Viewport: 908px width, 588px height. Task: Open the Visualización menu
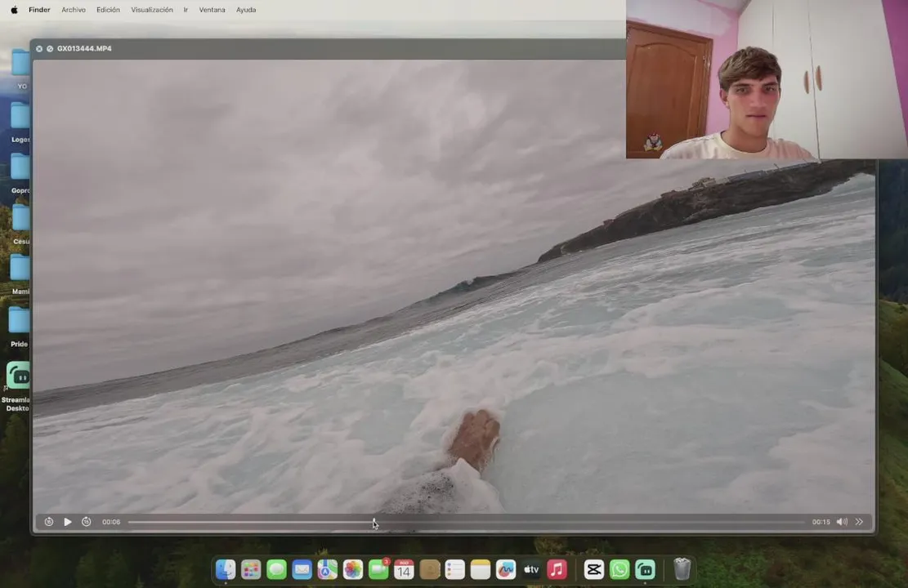pos(152,10)
